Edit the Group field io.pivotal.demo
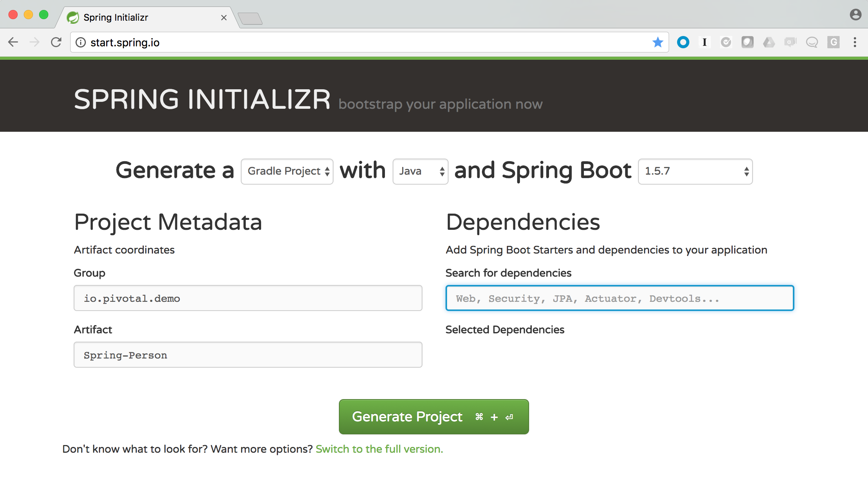 248,298
